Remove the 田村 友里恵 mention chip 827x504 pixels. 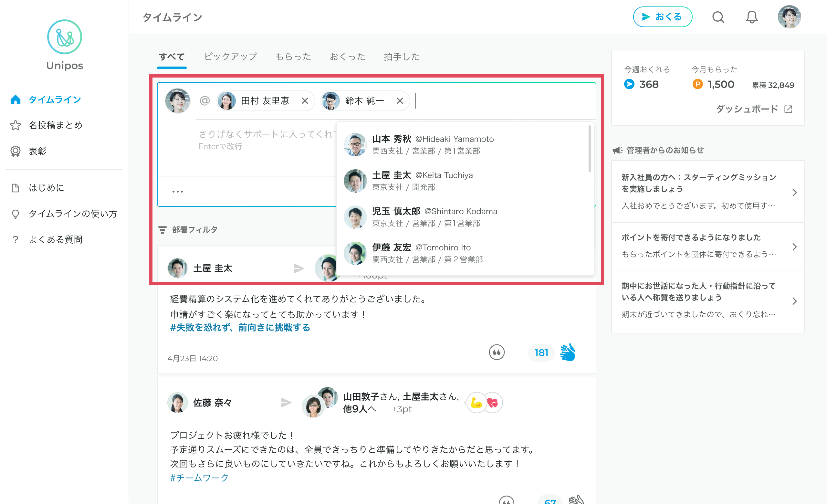[305, 101]
